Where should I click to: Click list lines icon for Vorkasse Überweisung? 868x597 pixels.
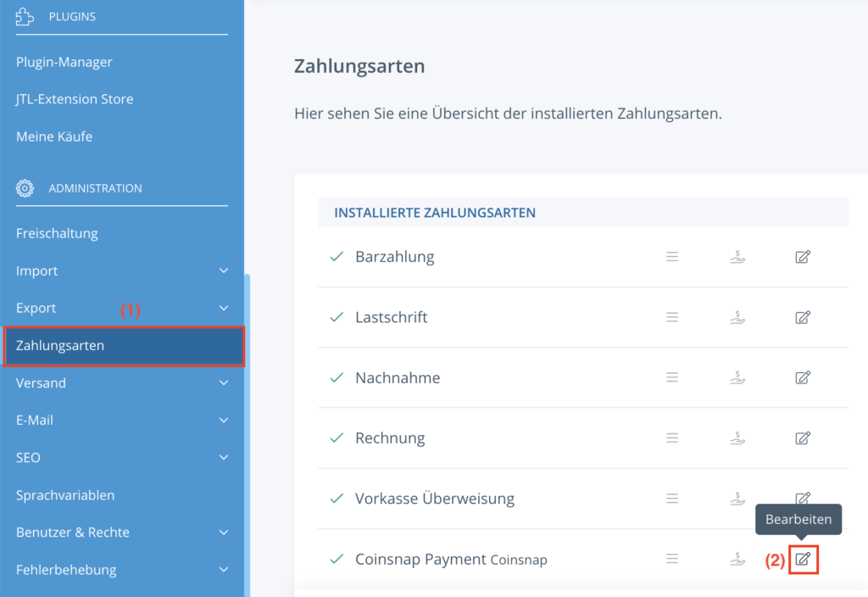(672, 499)
